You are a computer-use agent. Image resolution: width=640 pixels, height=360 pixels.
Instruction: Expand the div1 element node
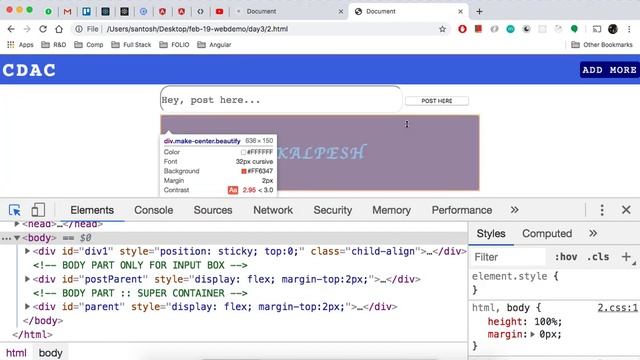27,251
